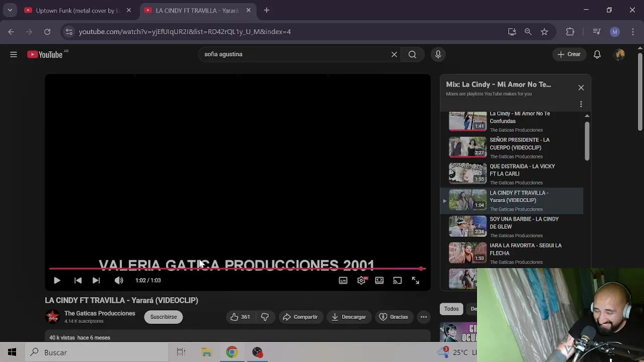The width and height of the screenshot is (644, 362).
Task: Open the Chrome profile M button
Action: [614, 32]
